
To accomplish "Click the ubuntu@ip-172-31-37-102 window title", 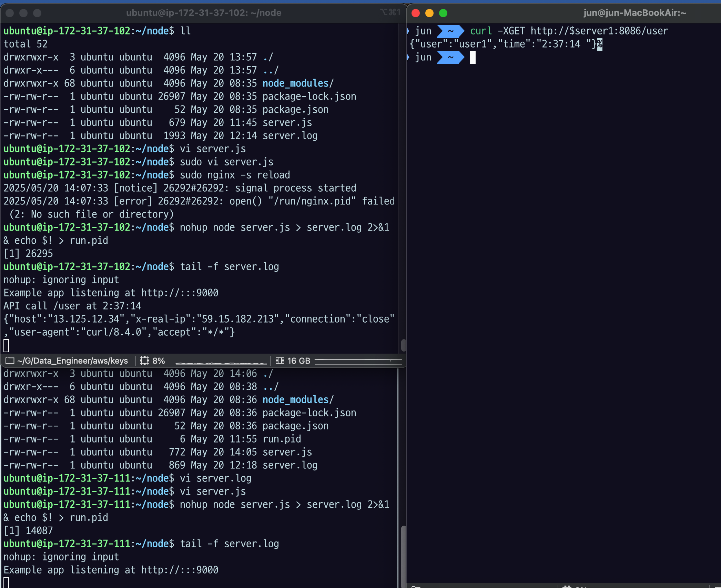I will click(x=203, y=13).
